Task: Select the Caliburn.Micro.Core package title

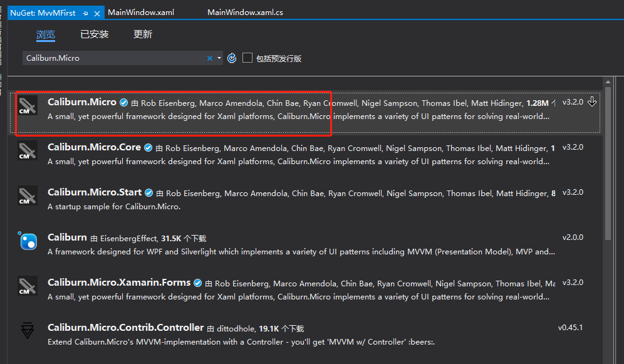Action: (x=95, y=147)
